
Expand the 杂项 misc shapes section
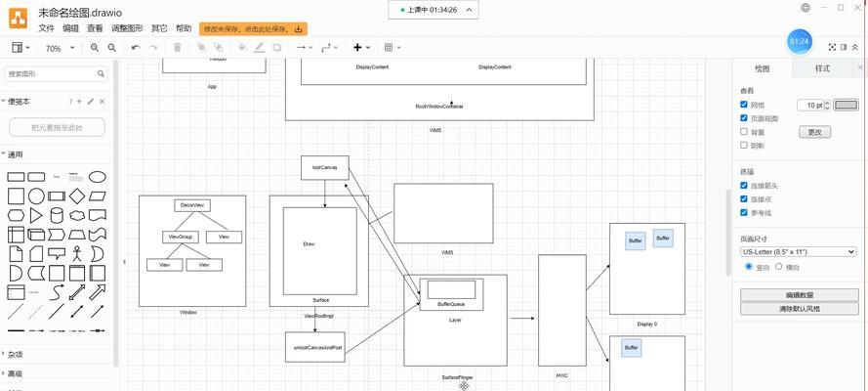[x=14, y=355]
